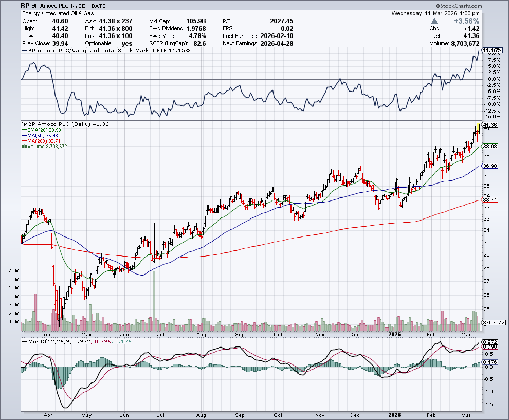Click the 33.71 MA(200) value tag on axis

click(490, 199)
